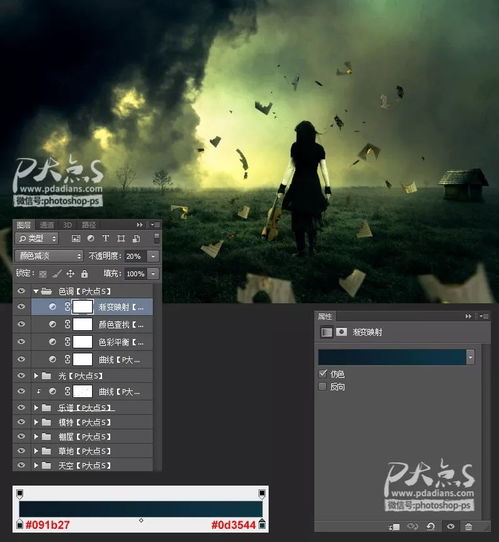The image size is (499, 542).
Task: Enable the 仿色 dither checkbox
Action: [x=322, y=373]
